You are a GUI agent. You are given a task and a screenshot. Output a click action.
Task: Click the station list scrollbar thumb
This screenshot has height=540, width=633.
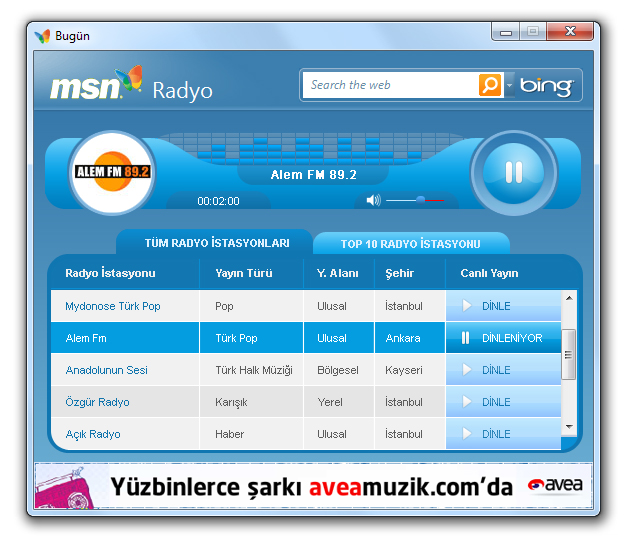pos(569,354)
